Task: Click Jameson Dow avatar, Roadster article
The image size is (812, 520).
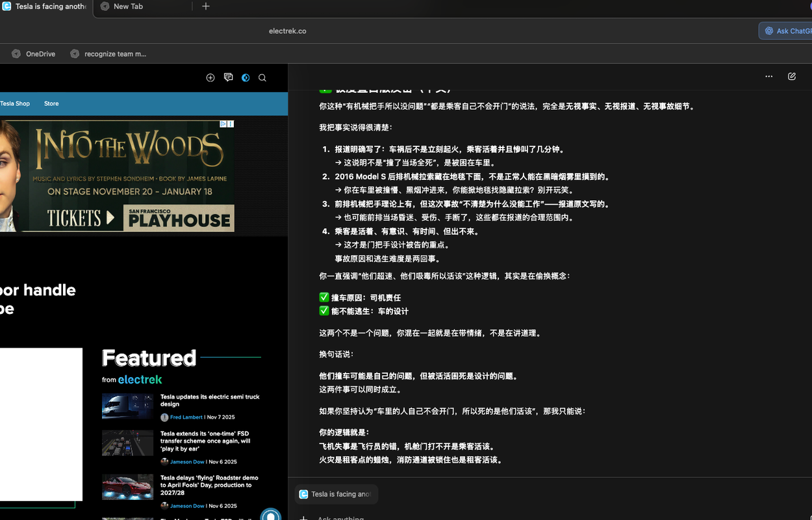Action: (x=164, y=506)
